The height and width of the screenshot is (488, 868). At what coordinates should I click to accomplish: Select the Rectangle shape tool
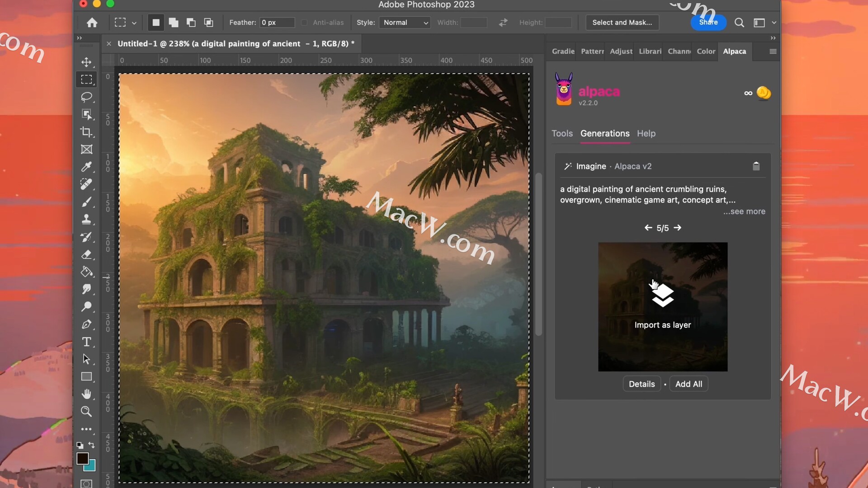point(86,377)
